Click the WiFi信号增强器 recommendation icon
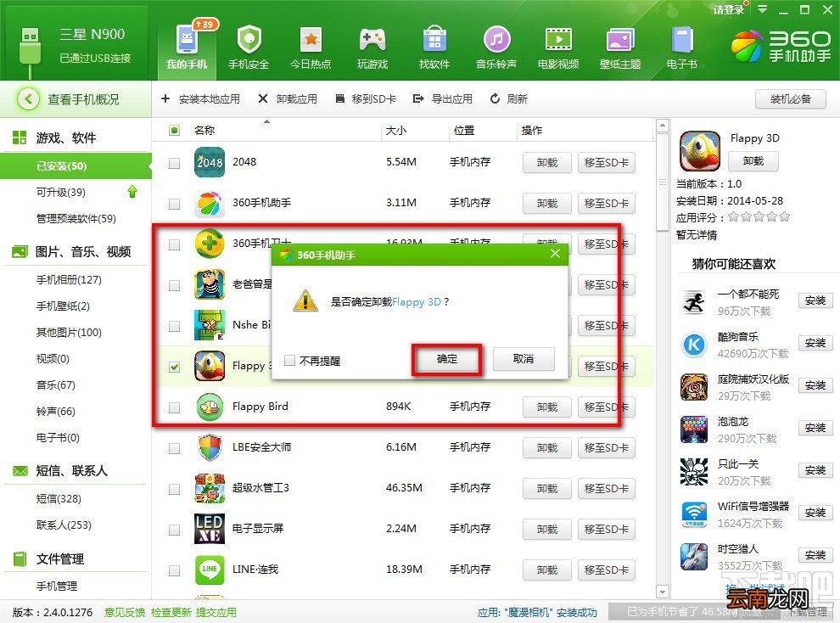Image resolution: width=840 pixels, height=623 pixels. (x=694, y=514)
